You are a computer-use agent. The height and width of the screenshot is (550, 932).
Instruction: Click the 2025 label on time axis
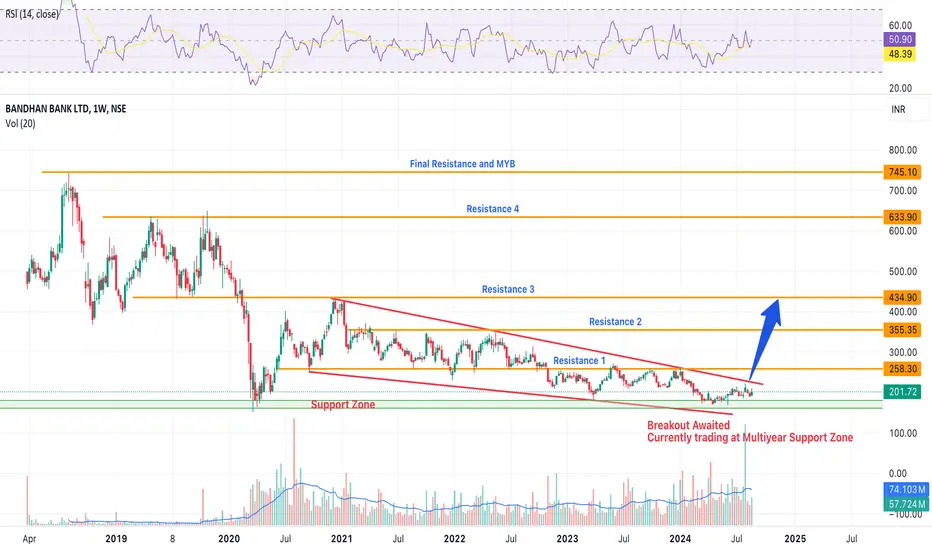[x=795, y=539]
